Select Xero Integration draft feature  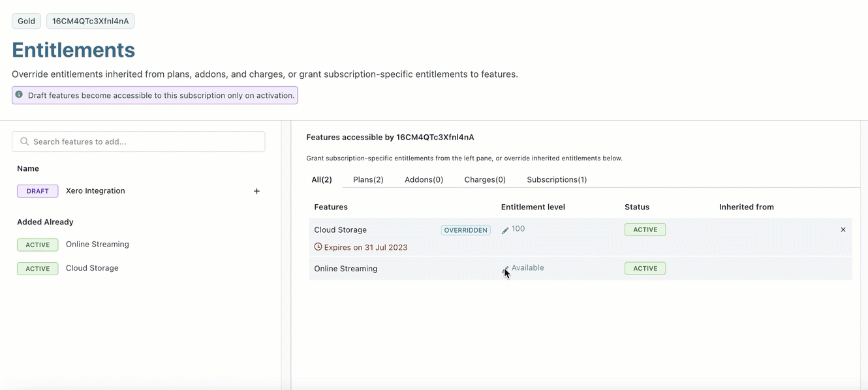[95, 191]
